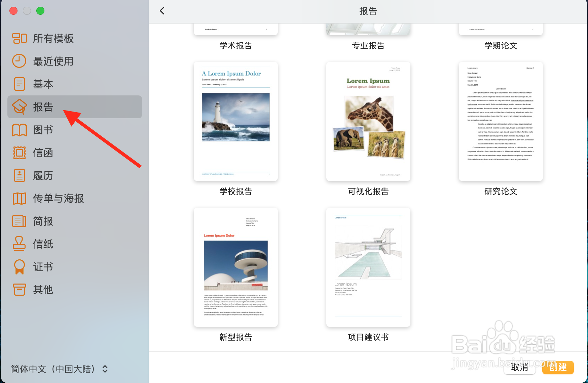Open the 其他 templates category
This screenshot has width=588, height=383.
coord(19,290)
